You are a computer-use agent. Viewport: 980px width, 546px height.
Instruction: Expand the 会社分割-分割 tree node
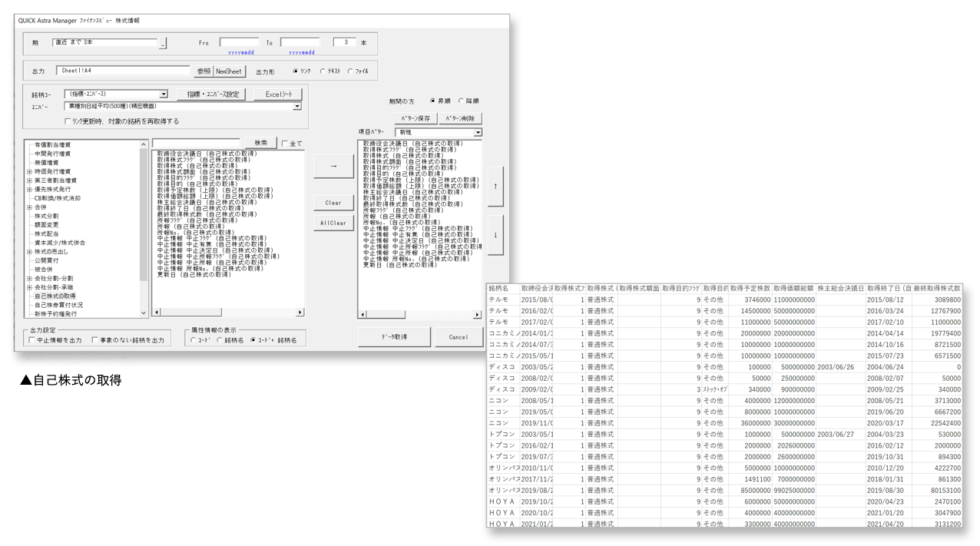coord(30,278)
